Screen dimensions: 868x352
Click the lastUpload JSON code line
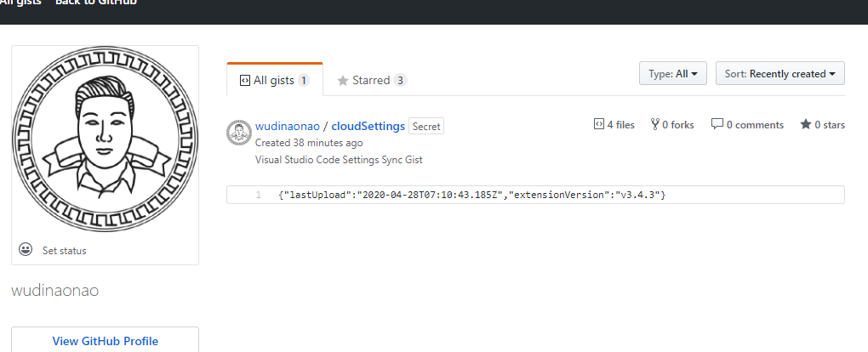pyautogui.click(x=471, y=196)
